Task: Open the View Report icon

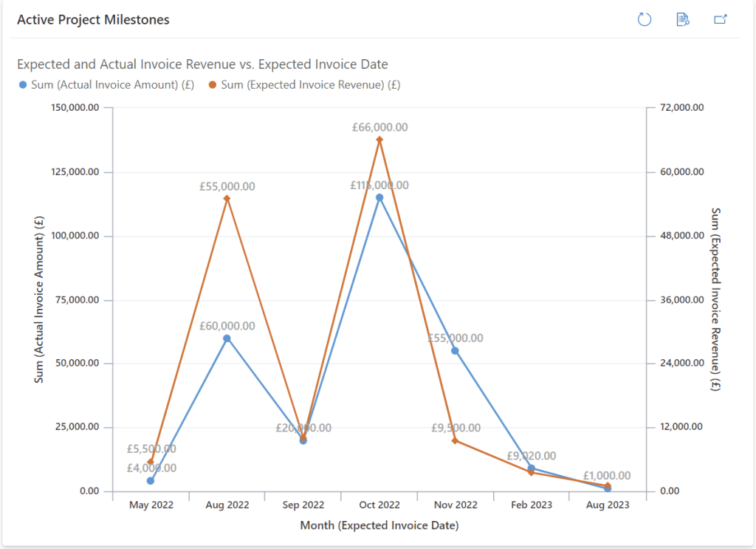Action: [682, 19]
